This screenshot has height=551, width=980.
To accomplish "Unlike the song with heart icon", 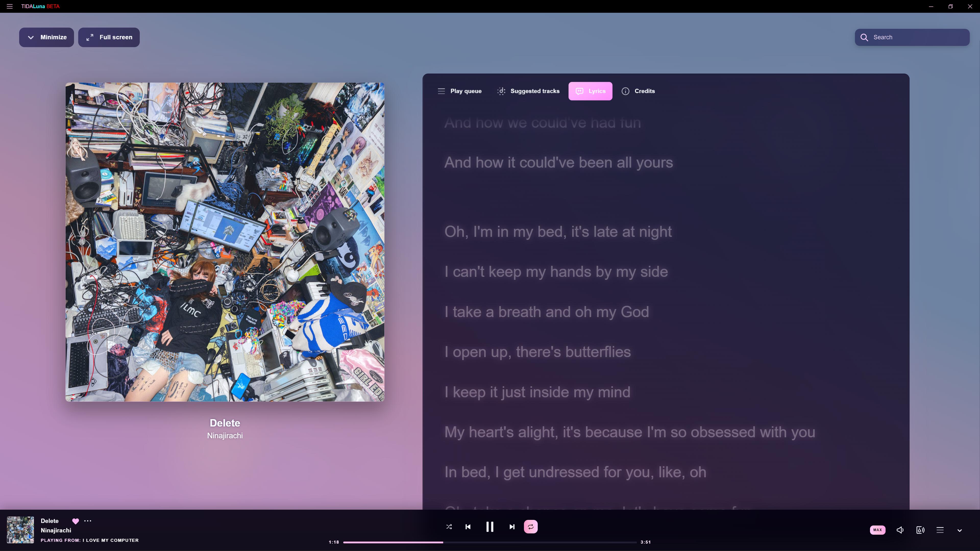I will (75, 521).
